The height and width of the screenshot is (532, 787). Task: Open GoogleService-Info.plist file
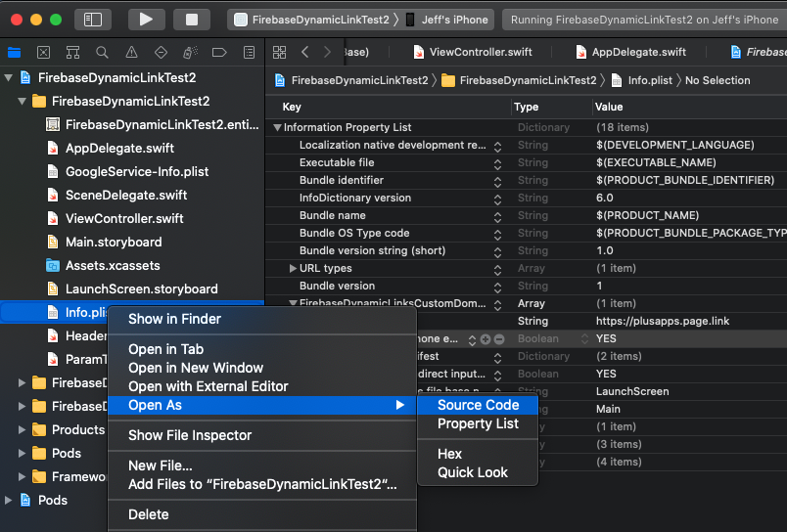click(x=127, y=171)
